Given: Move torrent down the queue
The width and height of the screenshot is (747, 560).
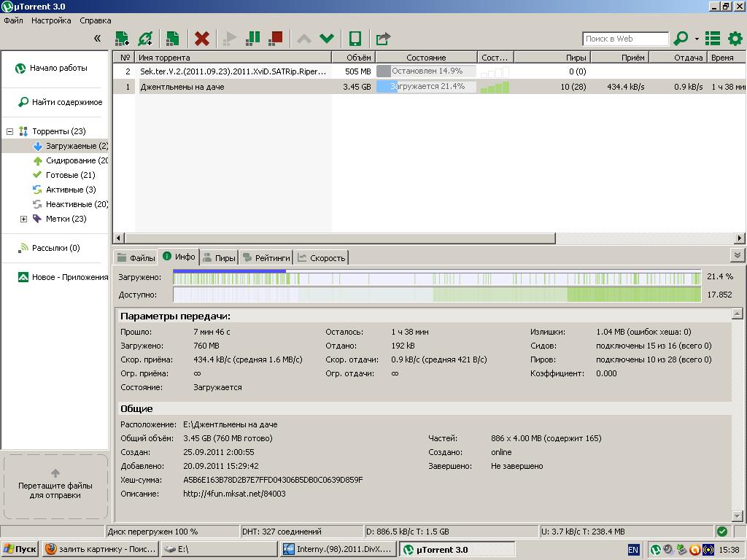Looking at the screenshot, I should (x=327, y=39).
